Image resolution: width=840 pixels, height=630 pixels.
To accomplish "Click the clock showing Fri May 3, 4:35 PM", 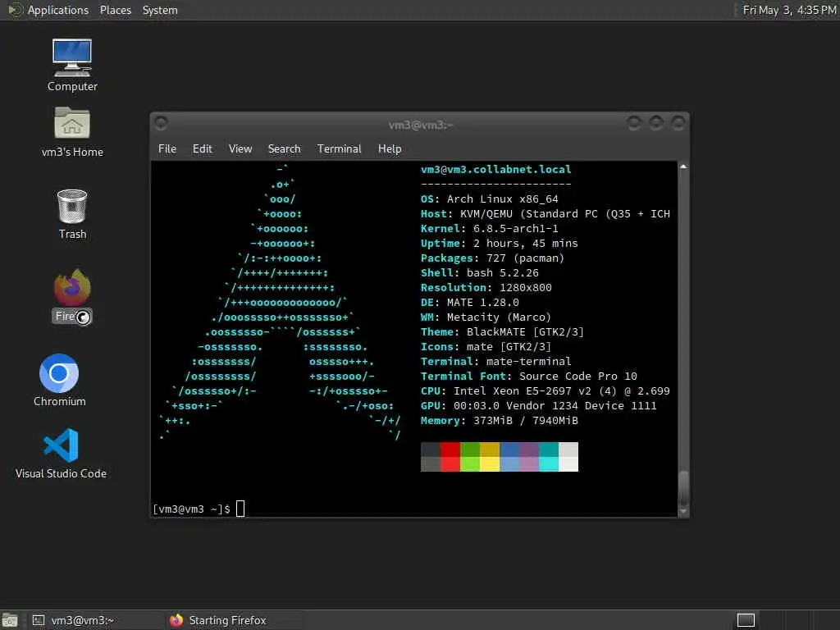I will [x=789, y=10].
